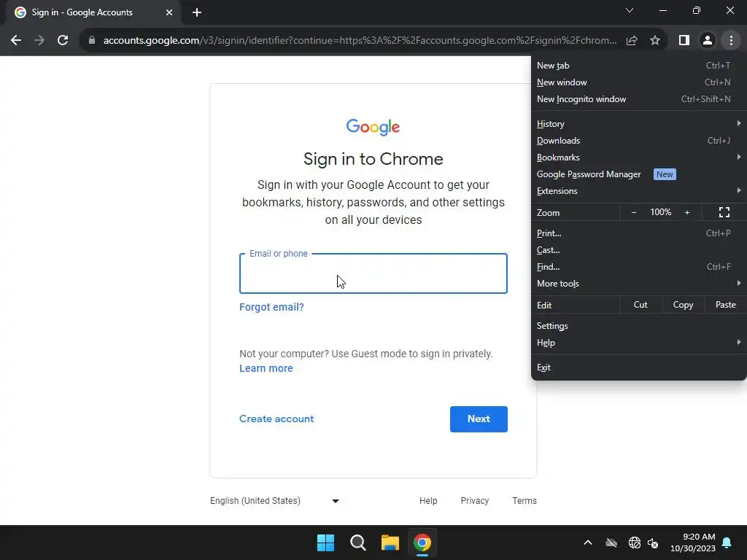Open the Windows Start button
The height and width of the screenshot is (560, 747).
point(326,542)
